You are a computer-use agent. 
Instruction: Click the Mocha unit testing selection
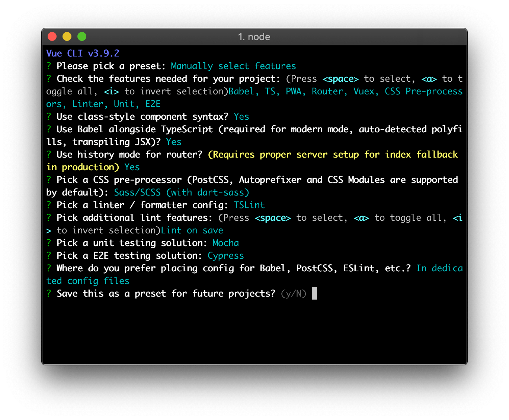pyautogui.click(x=225, y=243)
